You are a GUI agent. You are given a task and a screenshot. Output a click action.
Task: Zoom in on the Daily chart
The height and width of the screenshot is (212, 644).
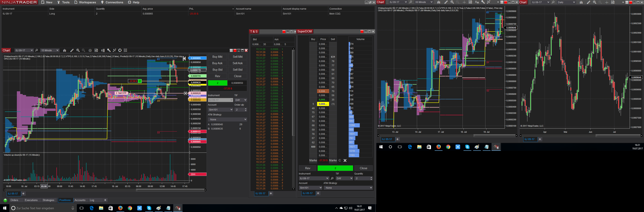tap(594, 2)
